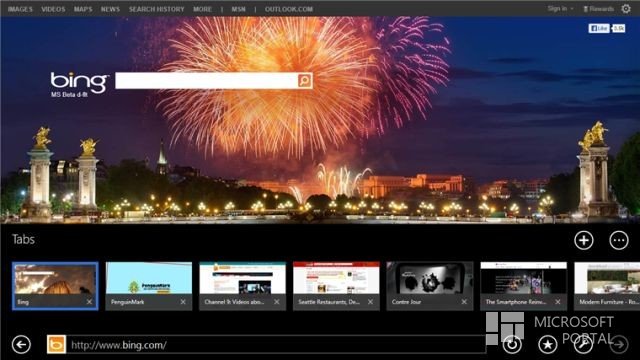Click the Bing logo
Screen dimensions: 640x360
[x=79, y=82]
